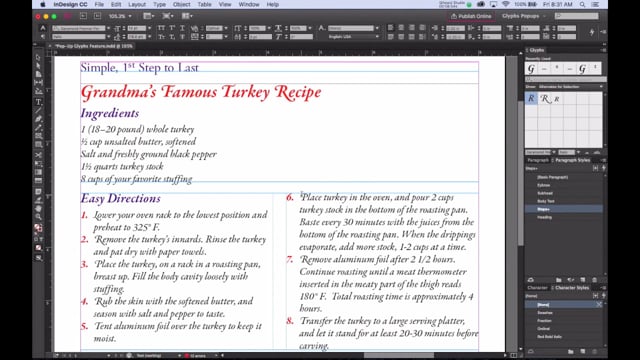Open the macOS Spotlight search icon
The width and height of the screenshot is (640, 360).
tap(582, 4)
